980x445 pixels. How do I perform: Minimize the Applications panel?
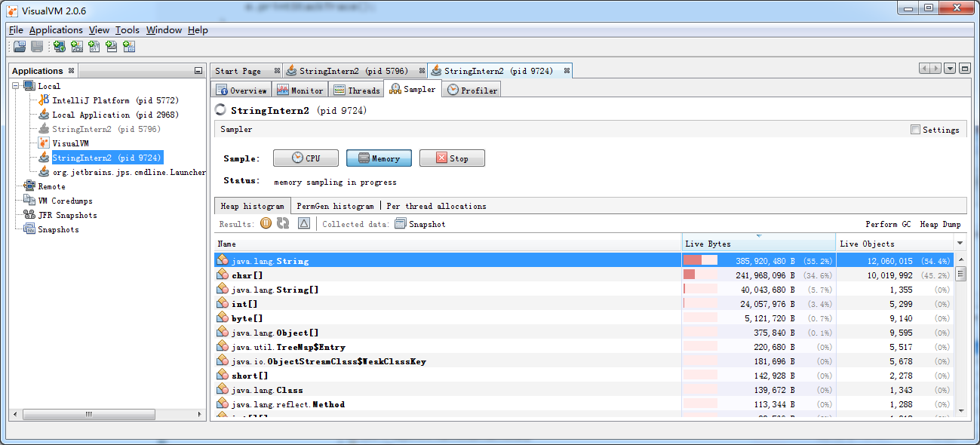coord(198,71)
